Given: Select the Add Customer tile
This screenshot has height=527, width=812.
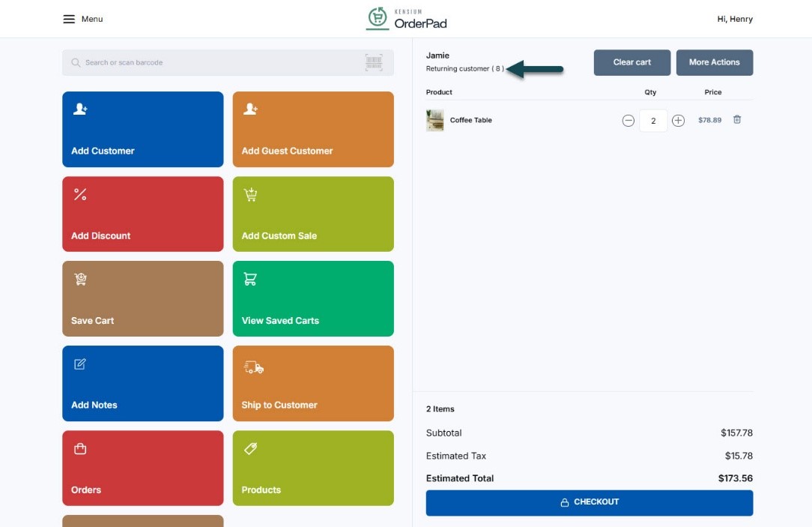Looking at the screenshot, I should (x=143, y=130).
